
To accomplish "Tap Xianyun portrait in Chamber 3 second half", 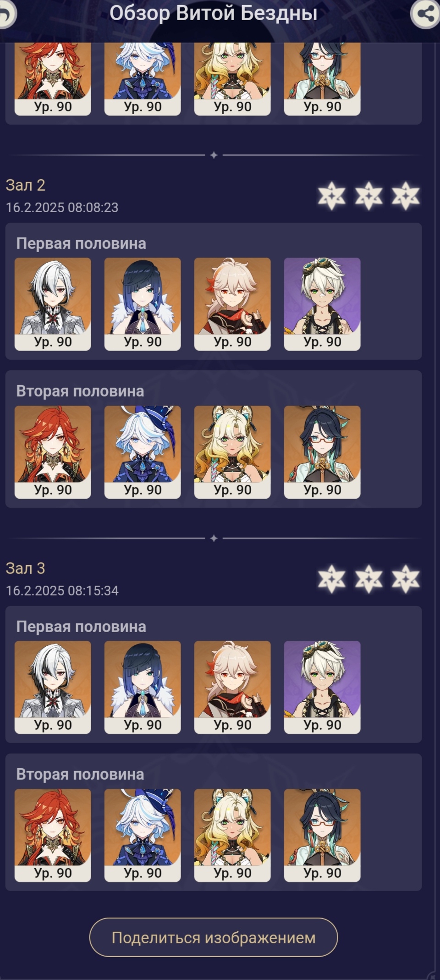I will [x=322, y=836].
